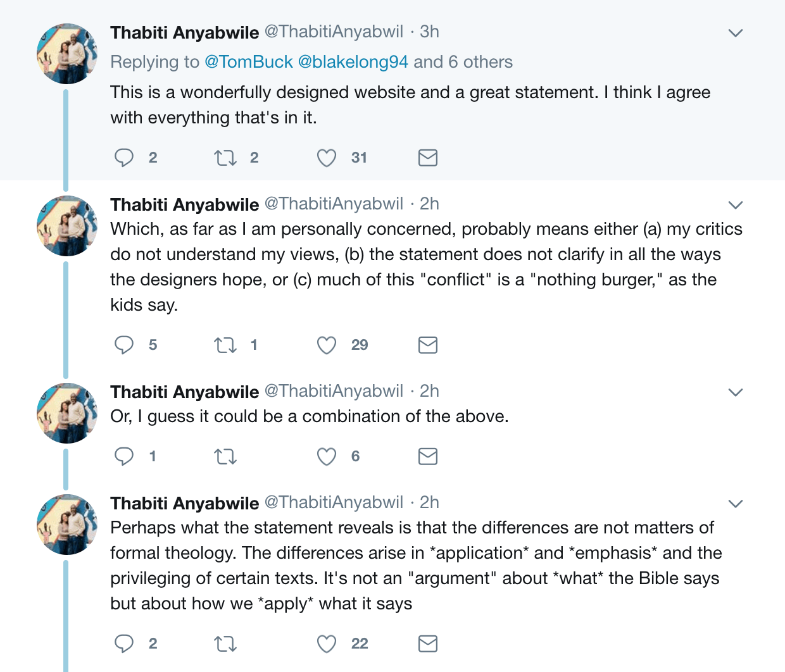Viewport: 785px width, 672px height.
Task: Click the reply icon on the 'combination' tweet
Action: [125, 456]
